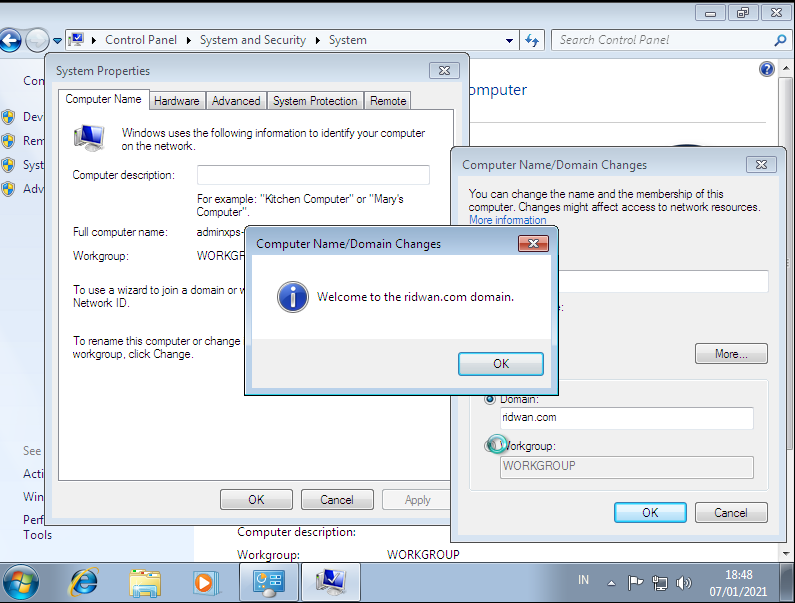The height and width of the screenshot is (603, 795).
Task: Select the Workgroup radio button
Action: (490, 445)
